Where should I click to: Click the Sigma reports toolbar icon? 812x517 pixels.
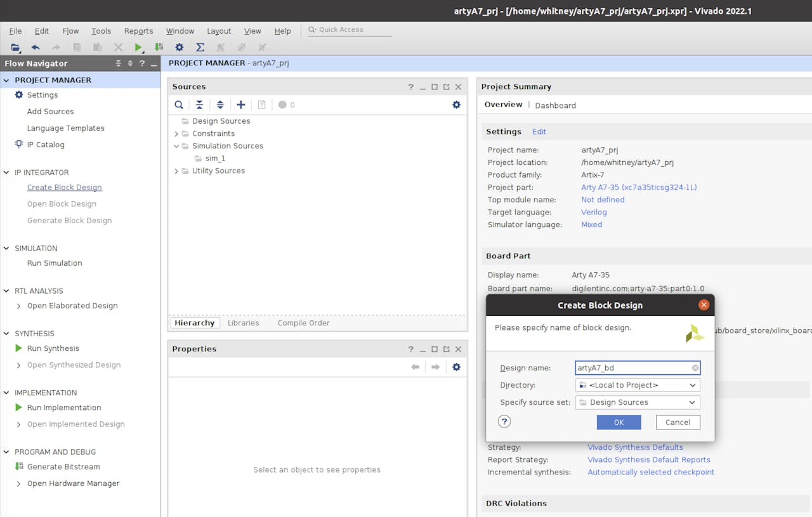point(200,48)
